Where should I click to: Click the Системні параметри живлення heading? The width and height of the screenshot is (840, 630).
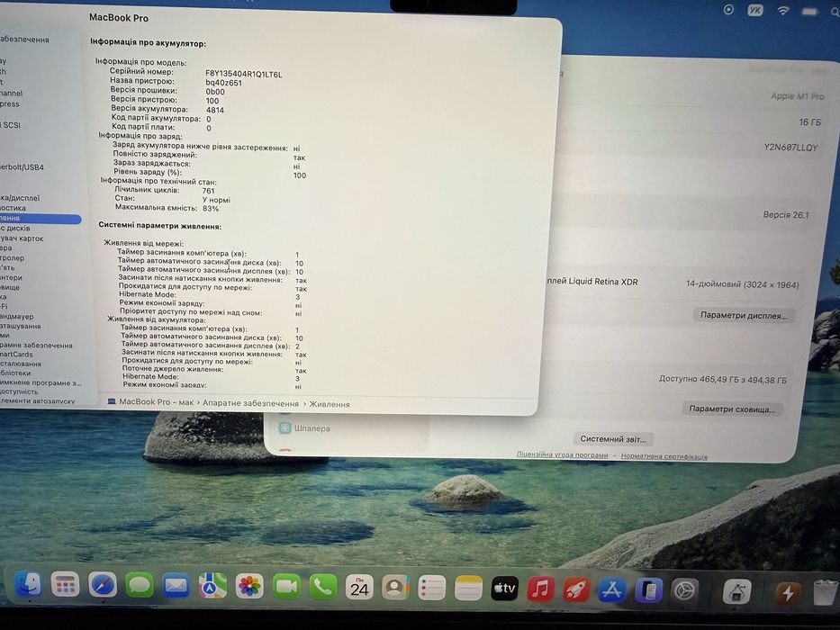[159, 226]
